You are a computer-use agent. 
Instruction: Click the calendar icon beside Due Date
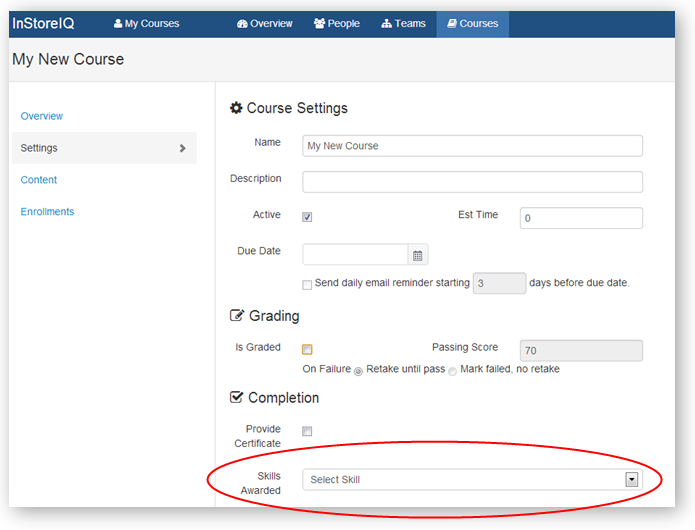(418, 255)
